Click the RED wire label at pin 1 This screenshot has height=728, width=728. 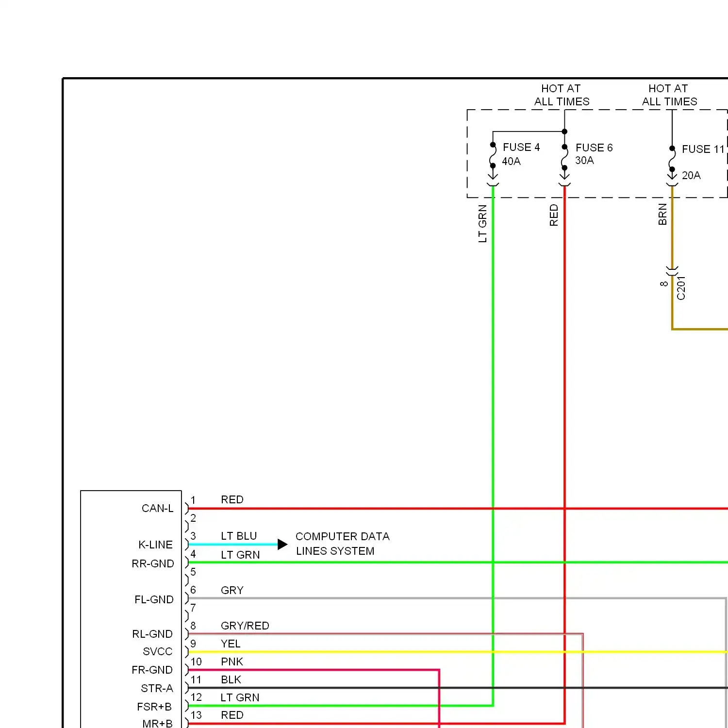[232, 499]
